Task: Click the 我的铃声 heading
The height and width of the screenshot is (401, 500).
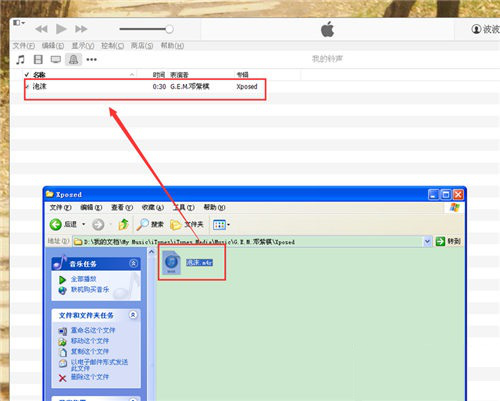Action: coord(327,59)
